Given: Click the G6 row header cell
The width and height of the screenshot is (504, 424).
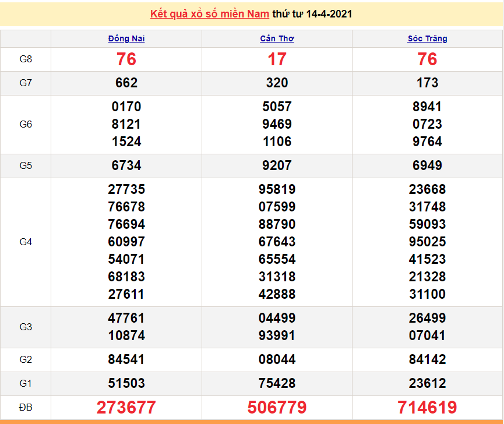Looking at the screenshot, I should 26,125.
